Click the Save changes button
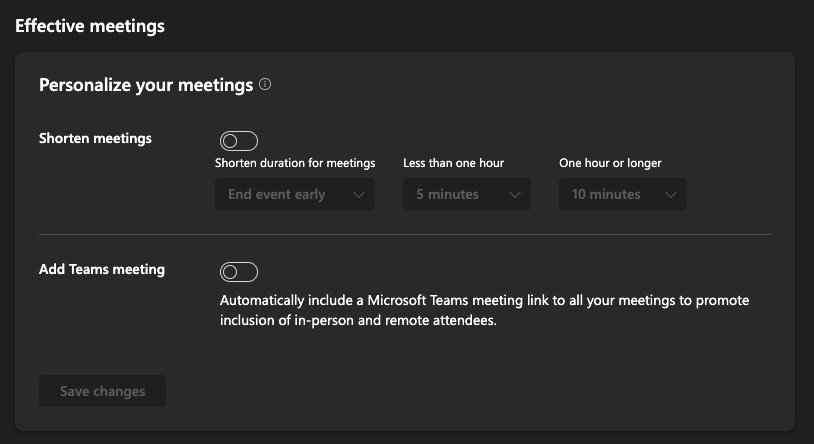Screen dimensions: 814x444 pyautogui.click(x=102, y=391)
